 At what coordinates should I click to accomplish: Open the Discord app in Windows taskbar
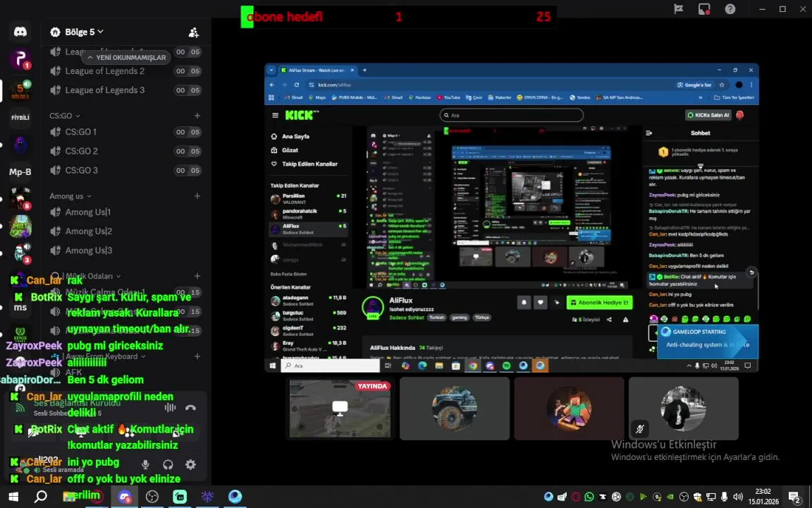[125, 497]
